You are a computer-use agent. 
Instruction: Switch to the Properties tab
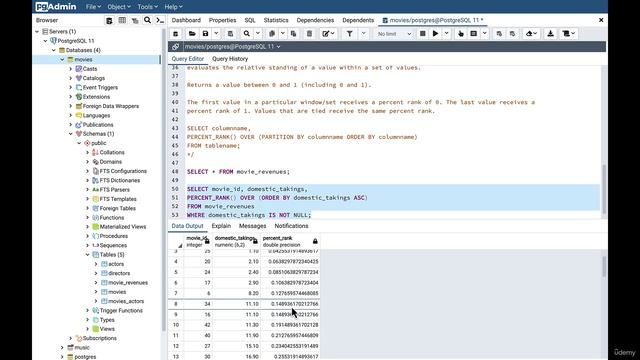pos(222,20)
